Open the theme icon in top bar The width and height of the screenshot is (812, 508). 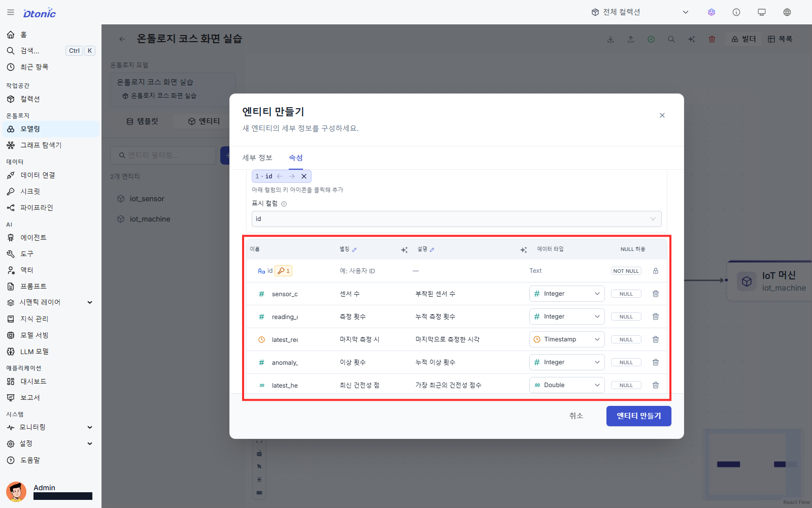(712, 12)
